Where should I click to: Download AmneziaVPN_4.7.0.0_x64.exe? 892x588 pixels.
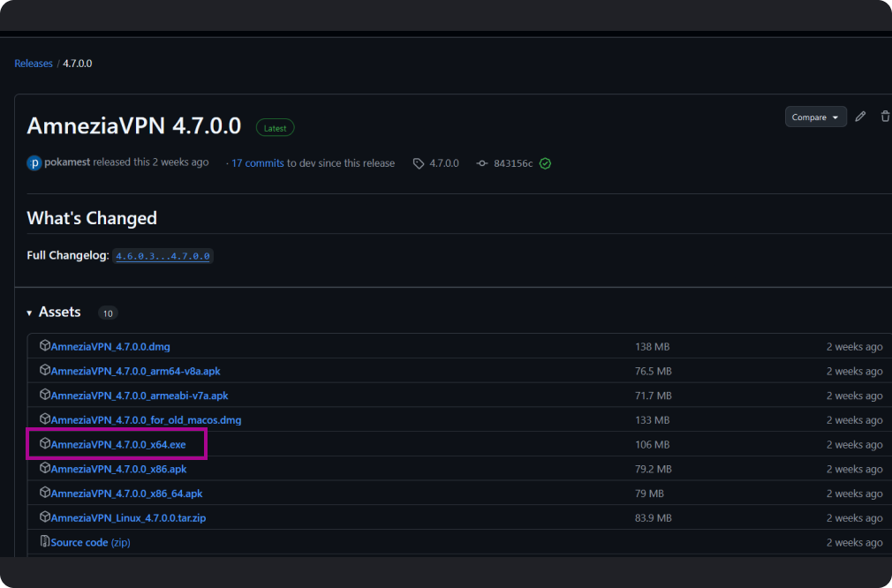click(x=118, y=445)
